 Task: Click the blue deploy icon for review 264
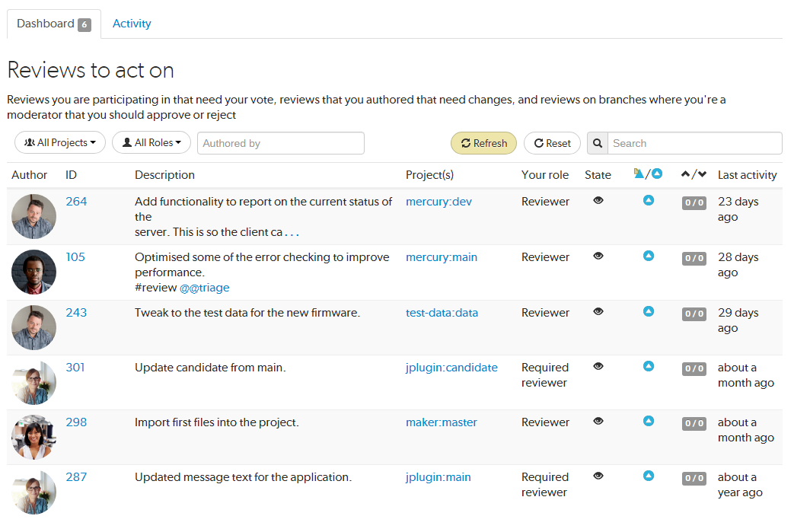point(648,200)
